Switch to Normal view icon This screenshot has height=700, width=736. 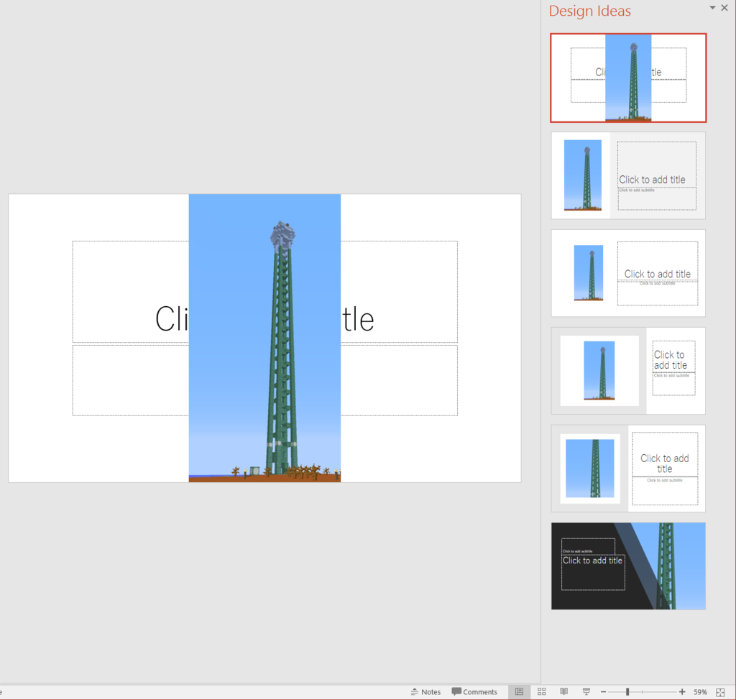(519, 691)
